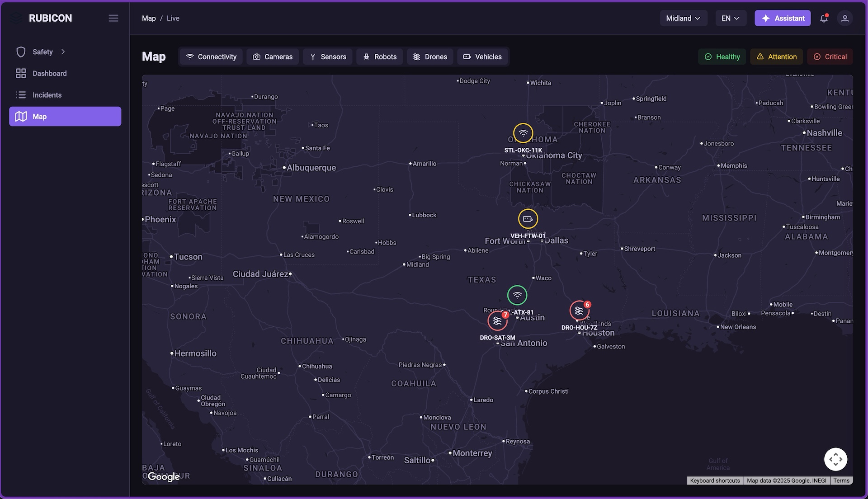Toggle the sidebar hamburger menu
This screenshot has width=868, height=499.
[113, 18]
